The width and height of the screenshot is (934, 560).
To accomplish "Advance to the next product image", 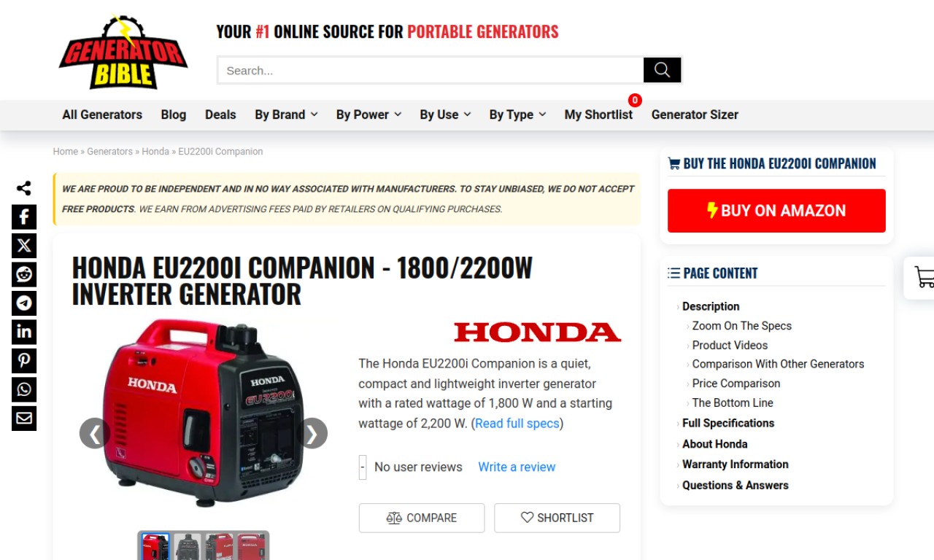I will coord(312,433).
